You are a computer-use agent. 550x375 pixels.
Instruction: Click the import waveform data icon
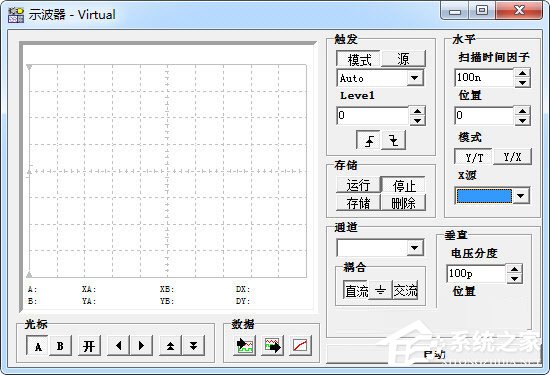(x=244, y=346)
